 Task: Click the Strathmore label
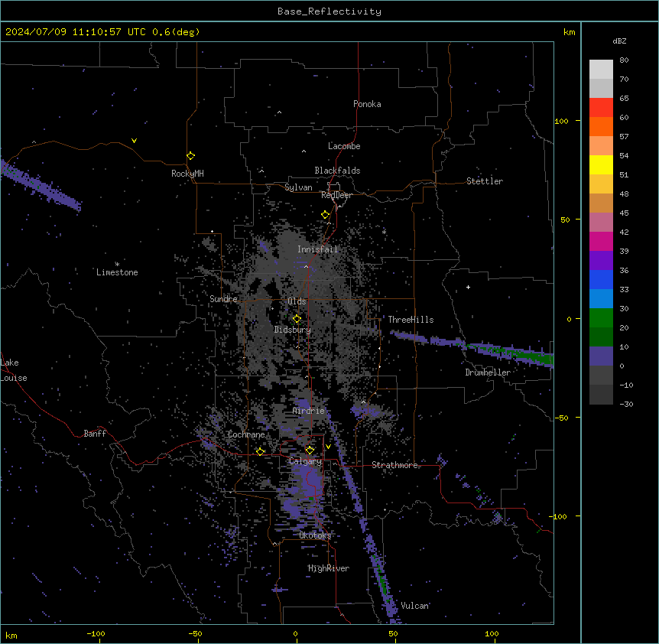tap(394, 465)
